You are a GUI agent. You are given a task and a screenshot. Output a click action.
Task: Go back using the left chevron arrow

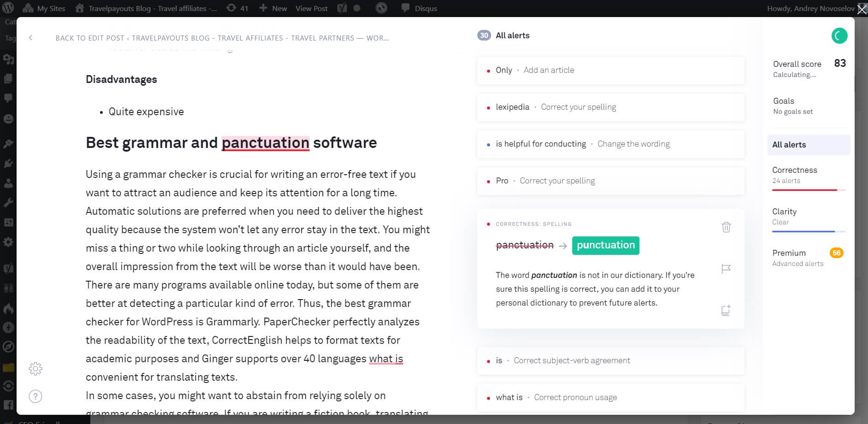pyautogui.click(x=31, y=38)
